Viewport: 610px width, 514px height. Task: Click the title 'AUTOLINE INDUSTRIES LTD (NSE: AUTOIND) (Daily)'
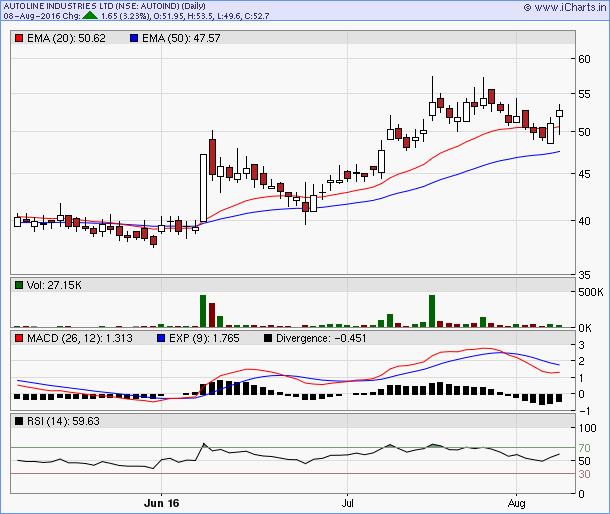pos(104,6)
